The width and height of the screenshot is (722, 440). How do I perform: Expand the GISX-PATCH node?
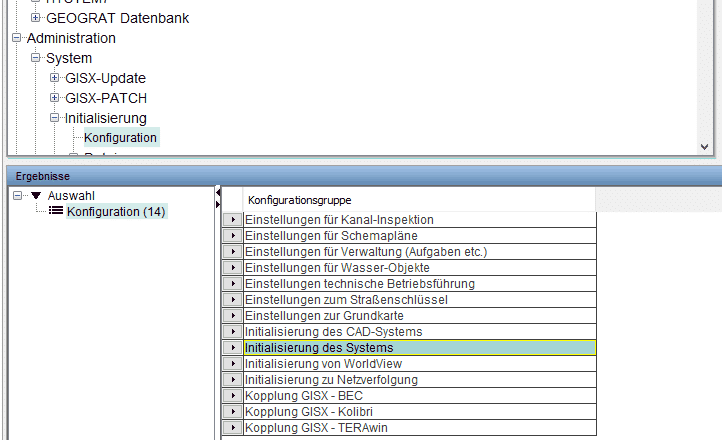pos(54,98)
